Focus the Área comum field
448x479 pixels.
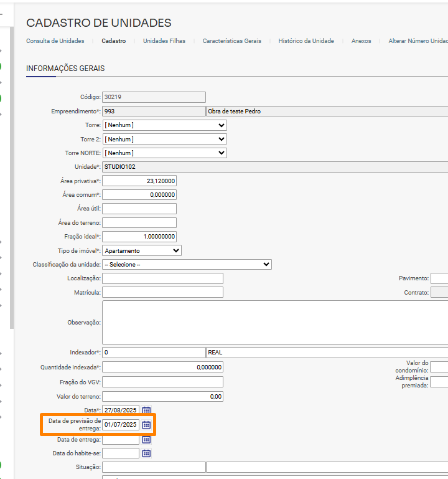(x=139, y=194)
